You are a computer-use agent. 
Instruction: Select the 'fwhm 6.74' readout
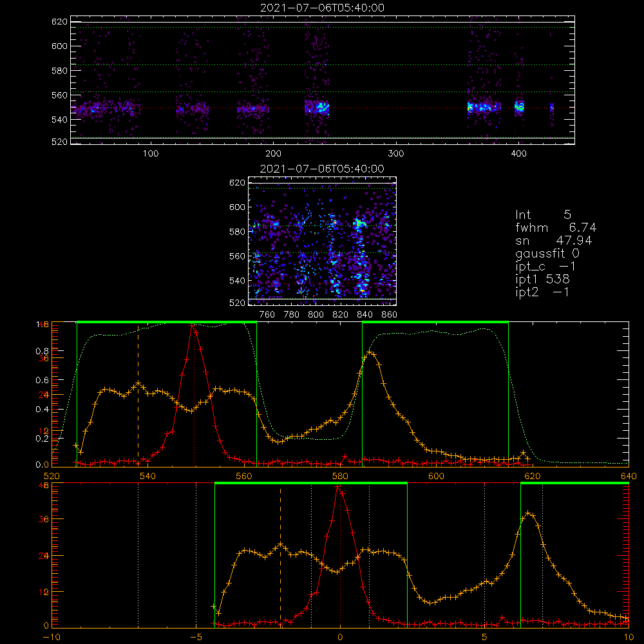[x=556, y=227]
